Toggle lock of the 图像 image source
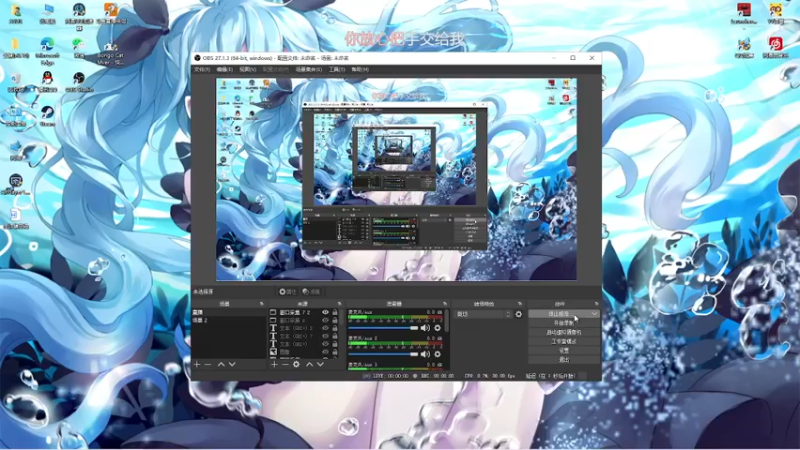 pyautogui.click(x=335, y=352)
